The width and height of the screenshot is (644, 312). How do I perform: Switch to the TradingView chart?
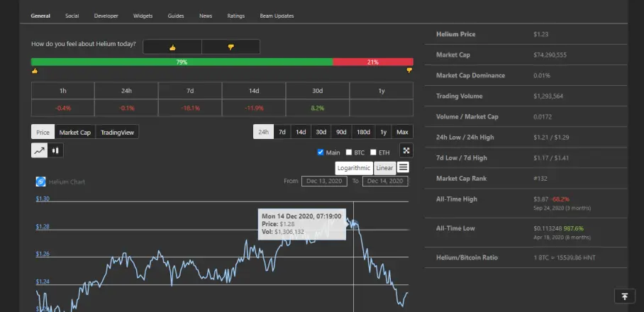click(117, 132)
